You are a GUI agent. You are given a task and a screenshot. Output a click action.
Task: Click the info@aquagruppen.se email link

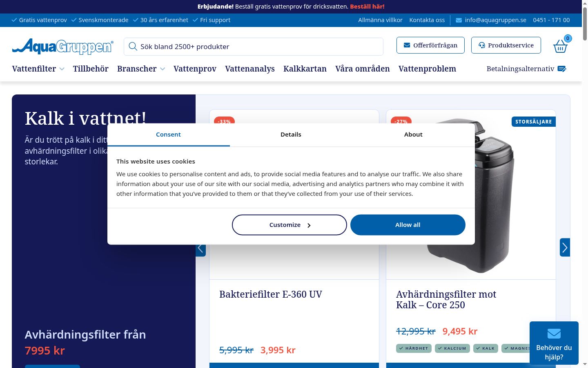click(495, 20)
